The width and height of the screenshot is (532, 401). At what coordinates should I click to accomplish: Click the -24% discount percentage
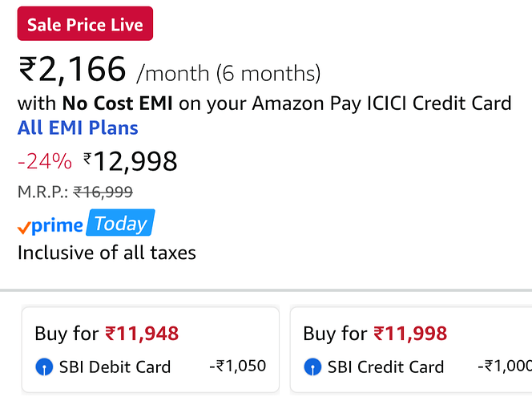point(45,162)
